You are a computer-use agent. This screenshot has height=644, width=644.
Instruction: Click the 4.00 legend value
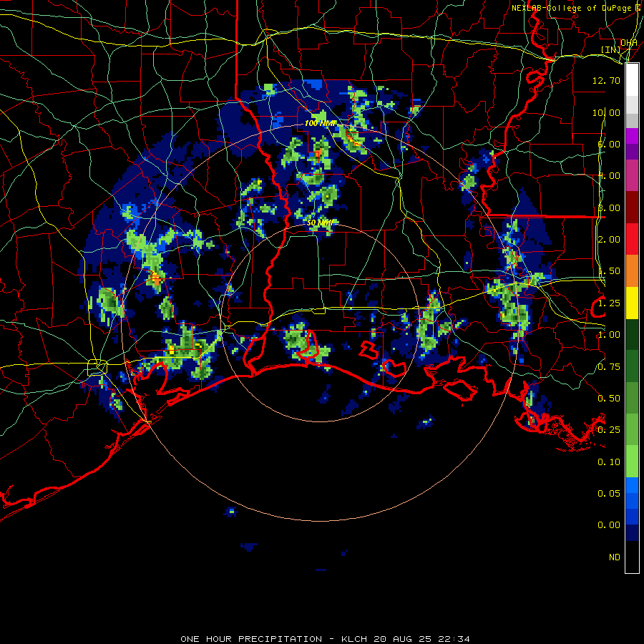609,176
